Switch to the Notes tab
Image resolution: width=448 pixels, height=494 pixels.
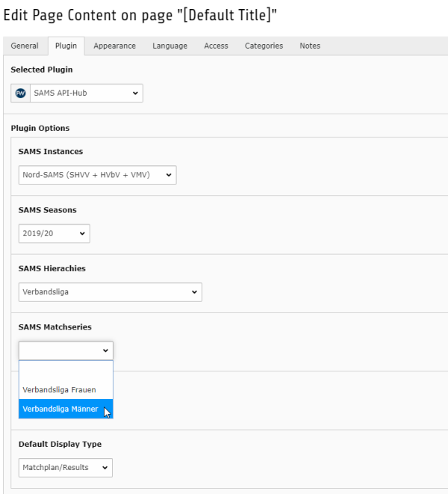pyautogui.click(x=310, y=46)
